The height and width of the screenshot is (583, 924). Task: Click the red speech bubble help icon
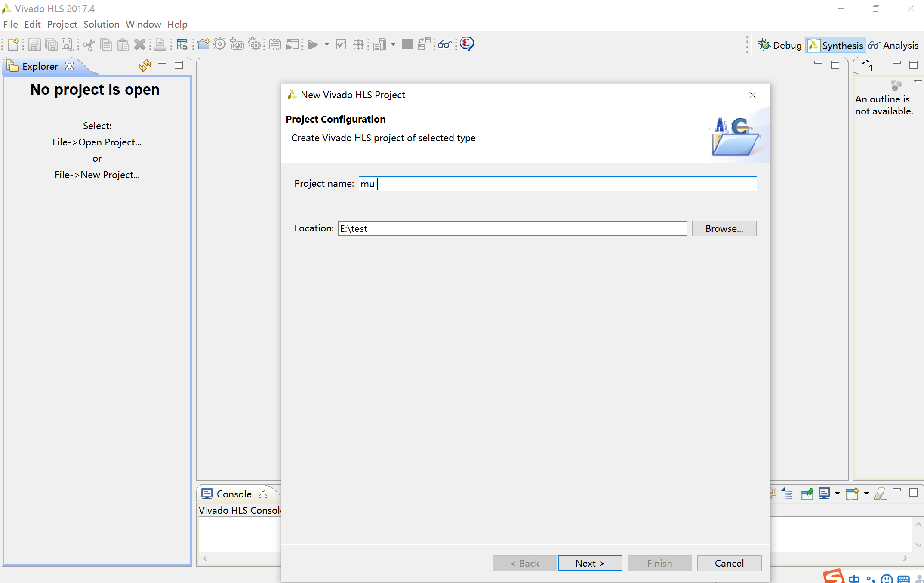click(x=467, y=44)
